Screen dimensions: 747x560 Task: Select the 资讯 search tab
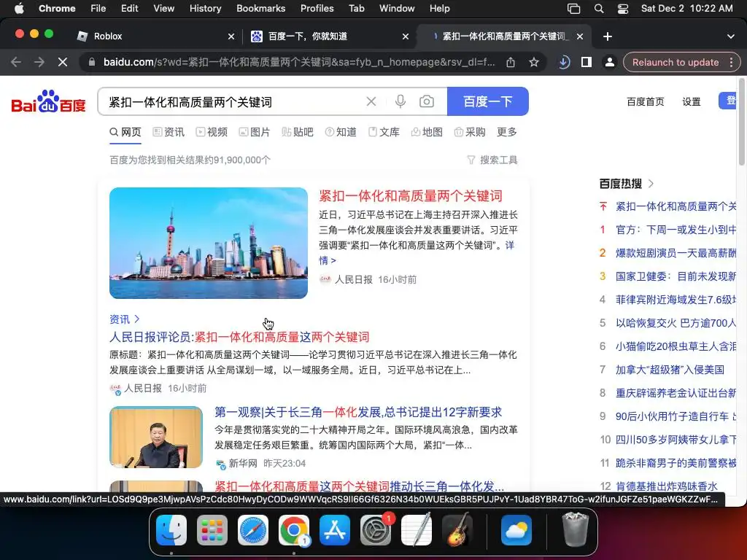click(169, 132)
